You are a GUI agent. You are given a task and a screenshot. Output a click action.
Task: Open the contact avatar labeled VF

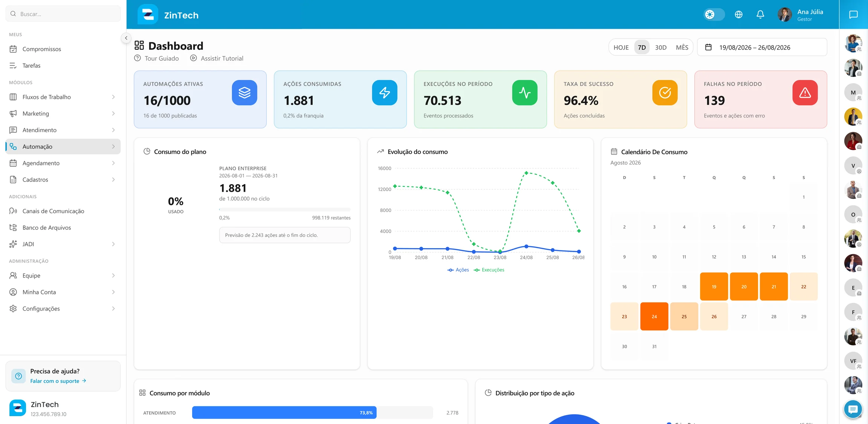[x=853, y=361]
